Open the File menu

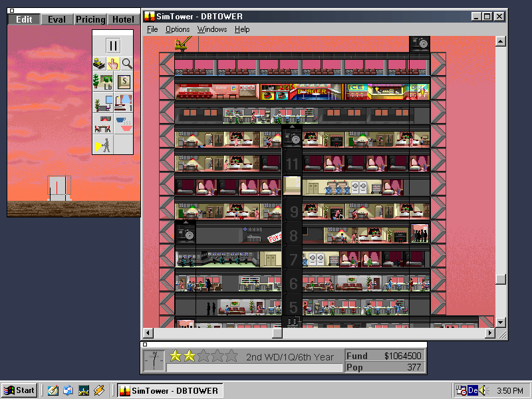click(152, 29)
